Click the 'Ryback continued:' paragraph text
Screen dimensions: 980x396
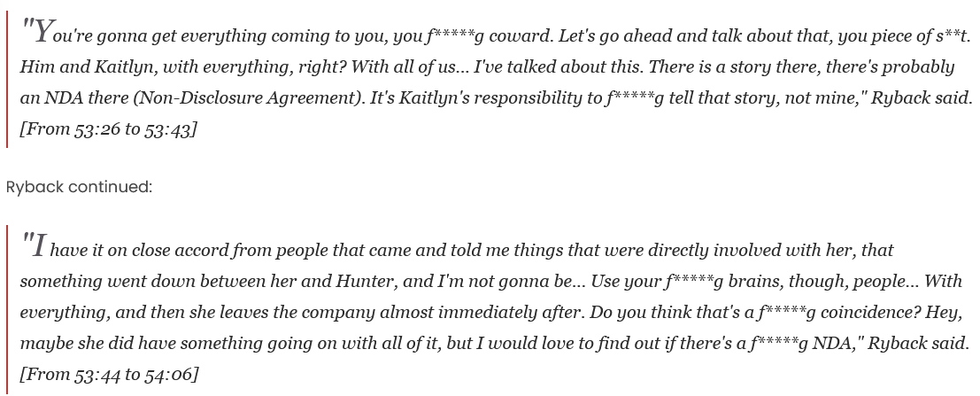[79, 186]
